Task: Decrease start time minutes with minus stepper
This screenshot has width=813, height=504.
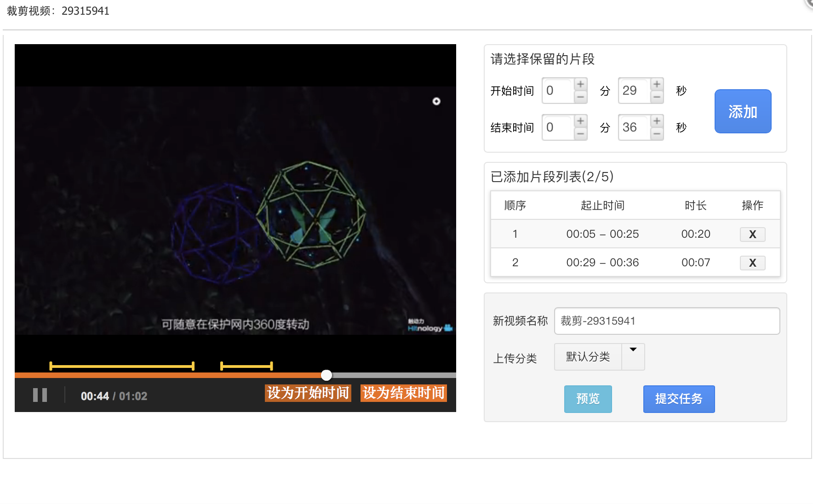Action: click(x=581, y=97)
